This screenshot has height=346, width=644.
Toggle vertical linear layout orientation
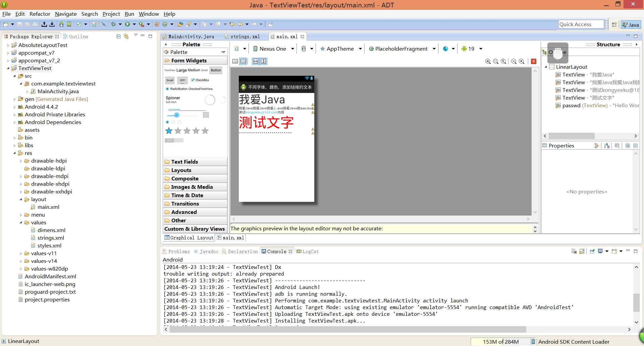[243, 61]
